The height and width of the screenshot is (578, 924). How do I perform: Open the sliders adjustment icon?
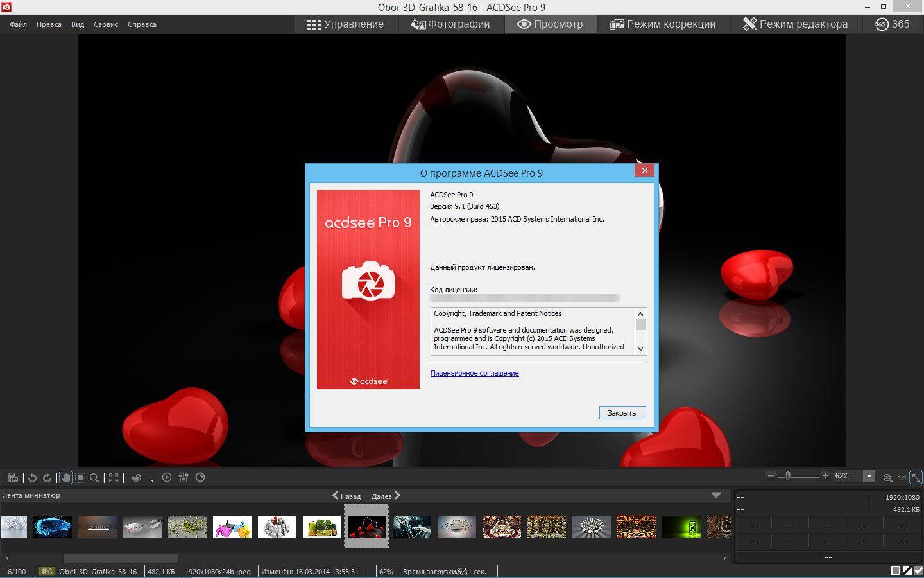pyautogui.click(x=184, y=477)
